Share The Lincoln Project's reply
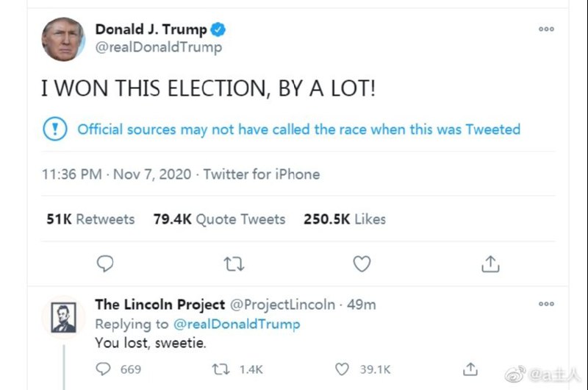This screenshot has width=588, height=390. [x=470, y=369]
